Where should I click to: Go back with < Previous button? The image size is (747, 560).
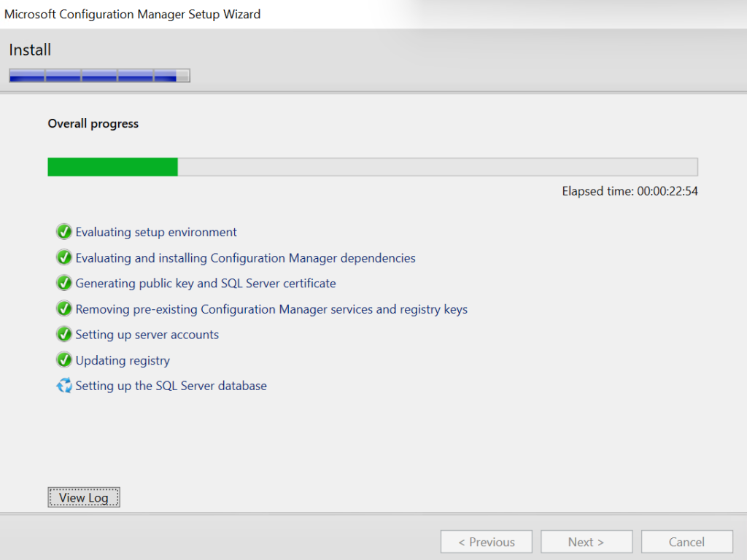pos(486,542)
